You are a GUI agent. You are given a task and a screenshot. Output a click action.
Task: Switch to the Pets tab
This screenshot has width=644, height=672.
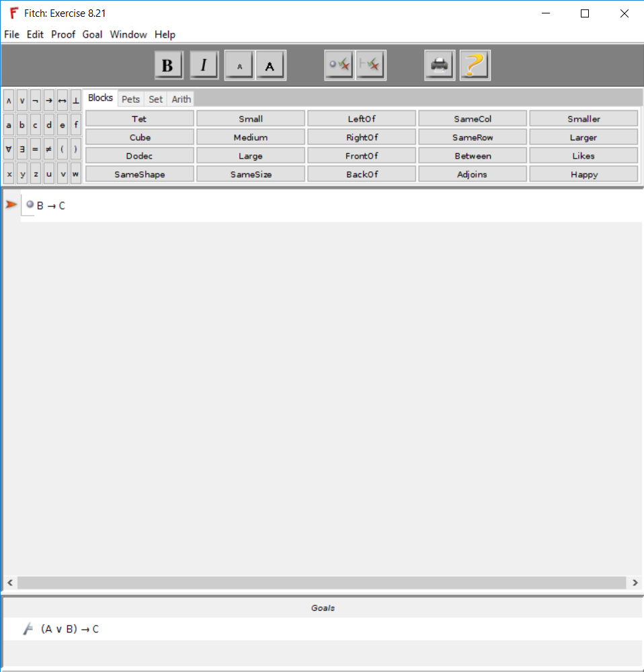(x=130, y=99)
